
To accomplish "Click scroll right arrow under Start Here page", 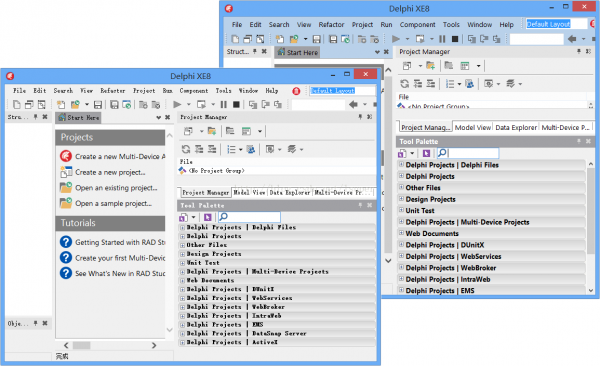I will tap(154, 345).
